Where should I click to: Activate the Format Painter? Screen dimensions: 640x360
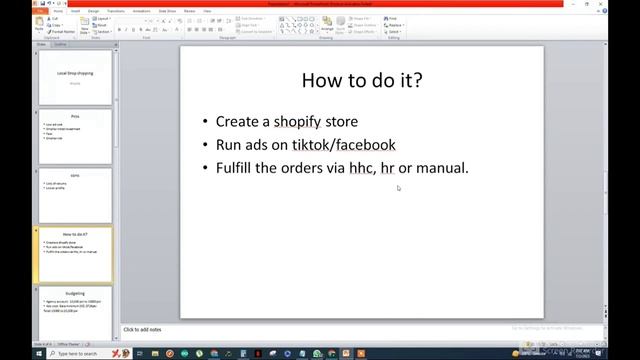61,31
